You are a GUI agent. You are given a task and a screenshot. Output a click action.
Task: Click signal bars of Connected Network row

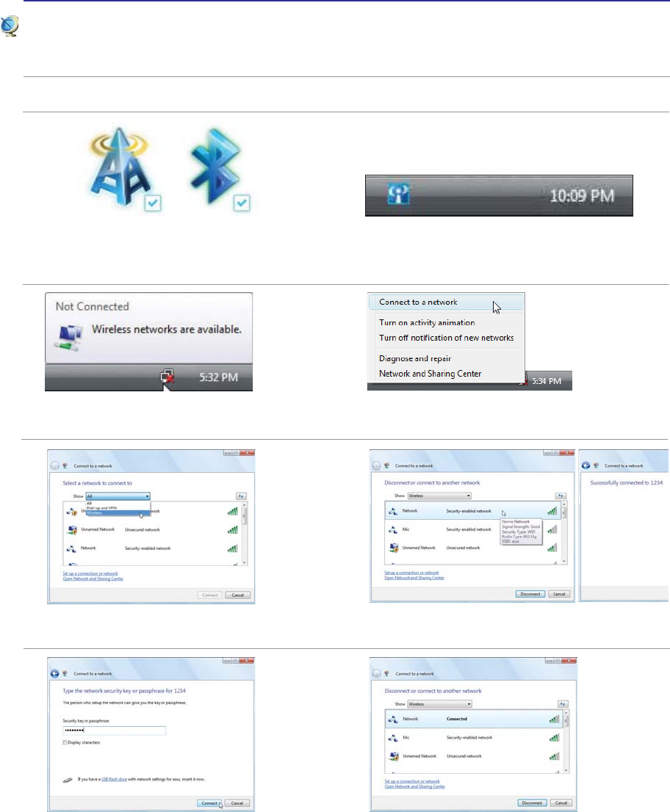point(555,719)
